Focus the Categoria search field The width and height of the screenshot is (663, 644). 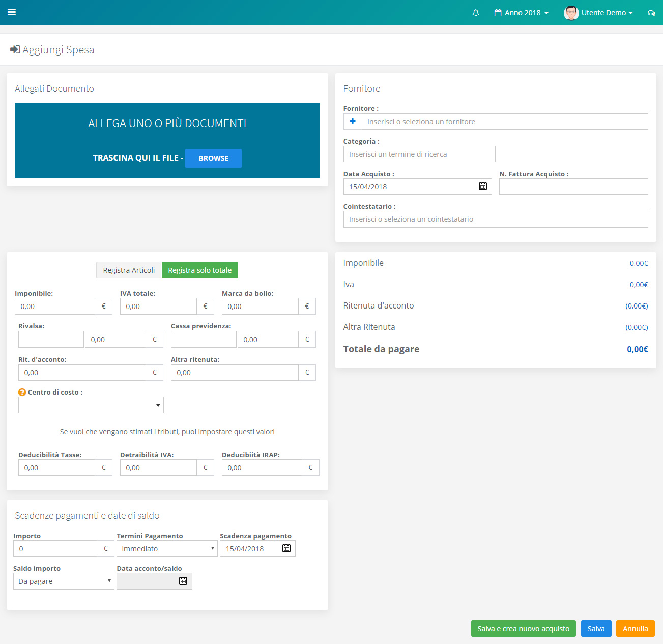click(419, 154)
